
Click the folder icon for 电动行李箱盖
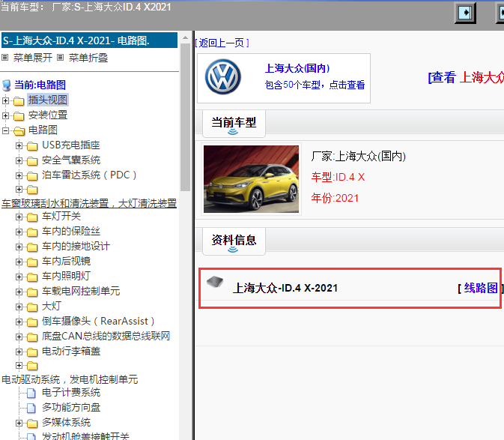point(32,352)
